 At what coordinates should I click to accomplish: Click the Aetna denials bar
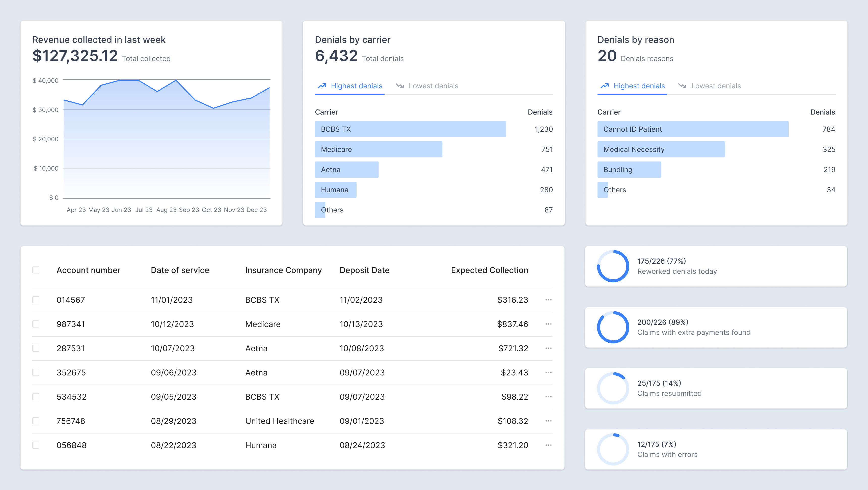coord(347,170)
